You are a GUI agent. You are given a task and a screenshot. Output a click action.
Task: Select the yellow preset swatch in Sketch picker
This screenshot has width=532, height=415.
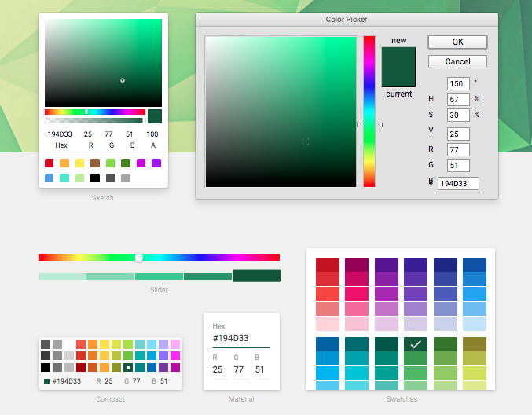point(79,163)
